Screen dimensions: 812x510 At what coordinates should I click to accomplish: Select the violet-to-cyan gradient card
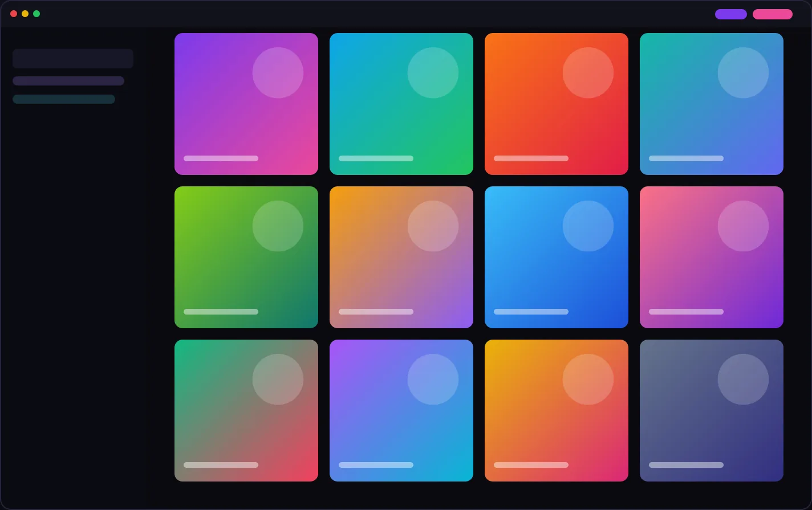401,410
